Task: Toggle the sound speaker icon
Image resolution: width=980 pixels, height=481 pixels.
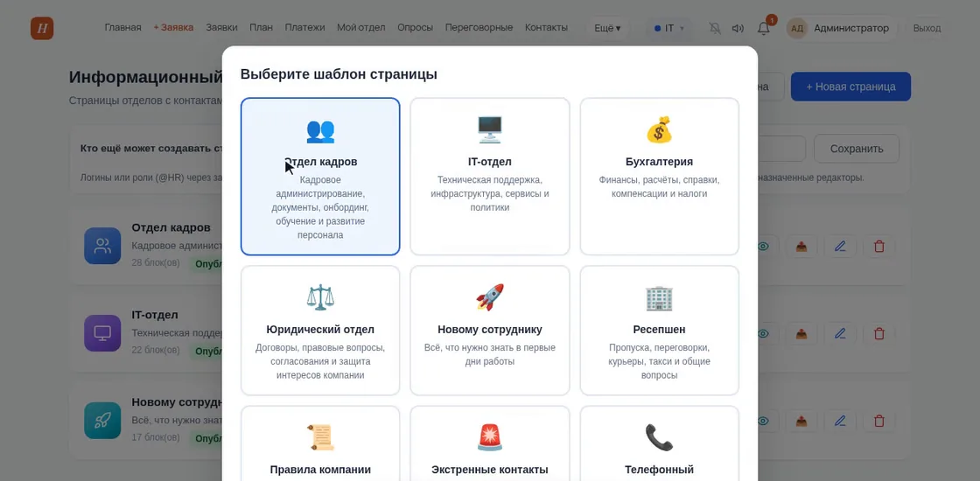Action: click(738, 28)
